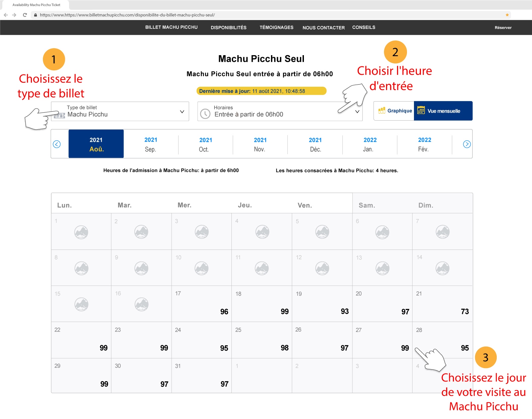
Task: Click the Sam. column header
Action: click(367, 205)
